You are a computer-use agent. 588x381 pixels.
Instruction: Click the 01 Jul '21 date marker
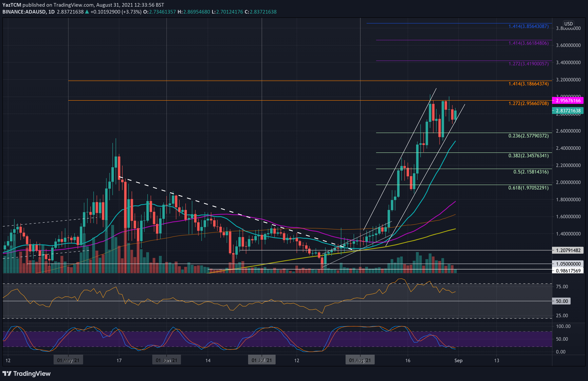click(262, 360)
